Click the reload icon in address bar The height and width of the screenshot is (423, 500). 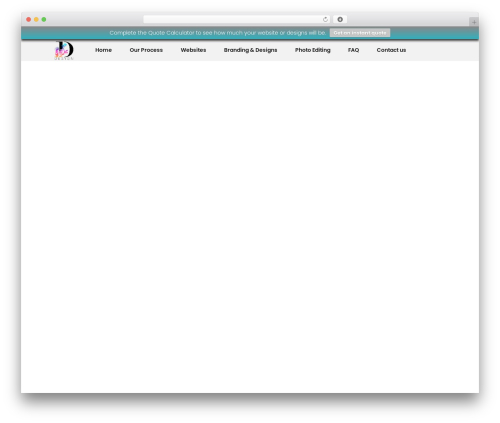pyautogui.click(x=325, y=19)
